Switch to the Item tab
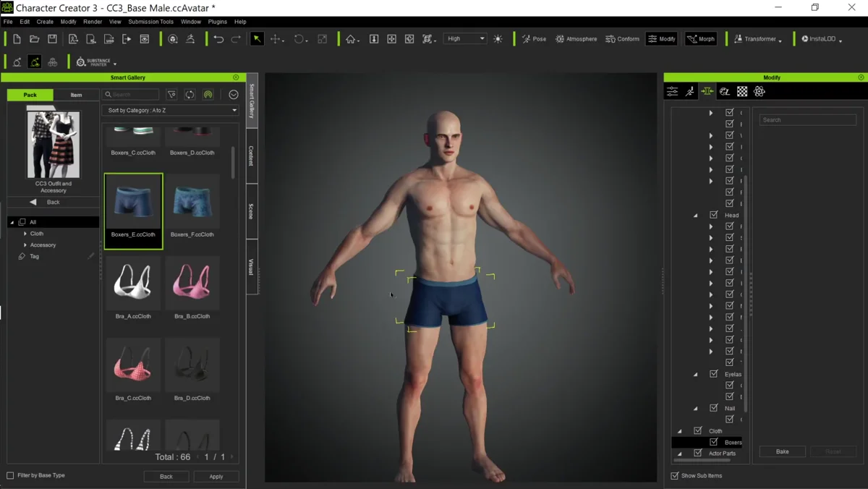Viewport: 868px width, 489px height. 76,95
